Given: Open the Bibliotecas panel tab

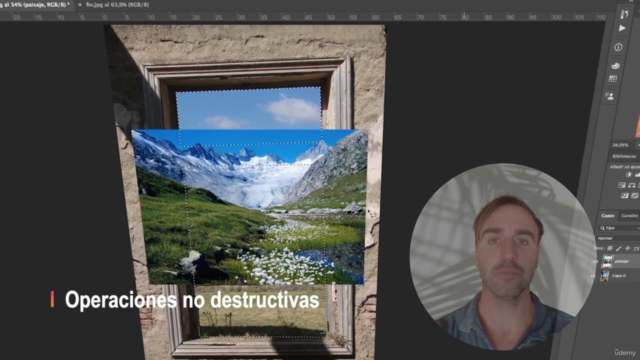Looking at the screenshot, I should 624,156.
